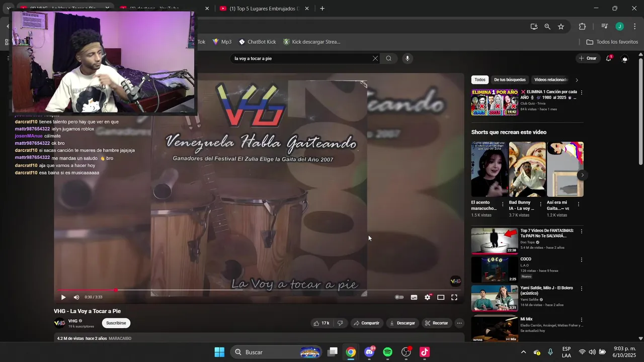This screenshot has width=644, height=362.
Task: Open the VHG channel avatar
Action: pyautogui.click(x=59, y=323)
